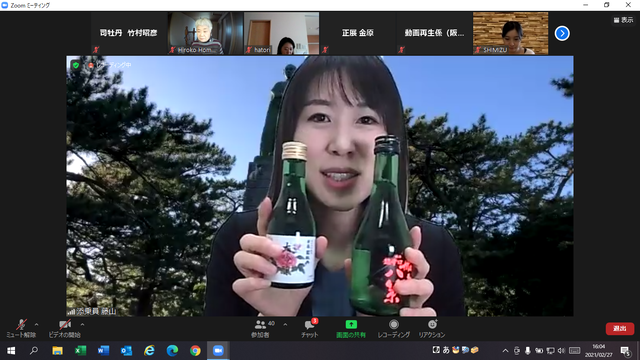Open File Explorer from the taskbar
640x360 pixels.
57,351
